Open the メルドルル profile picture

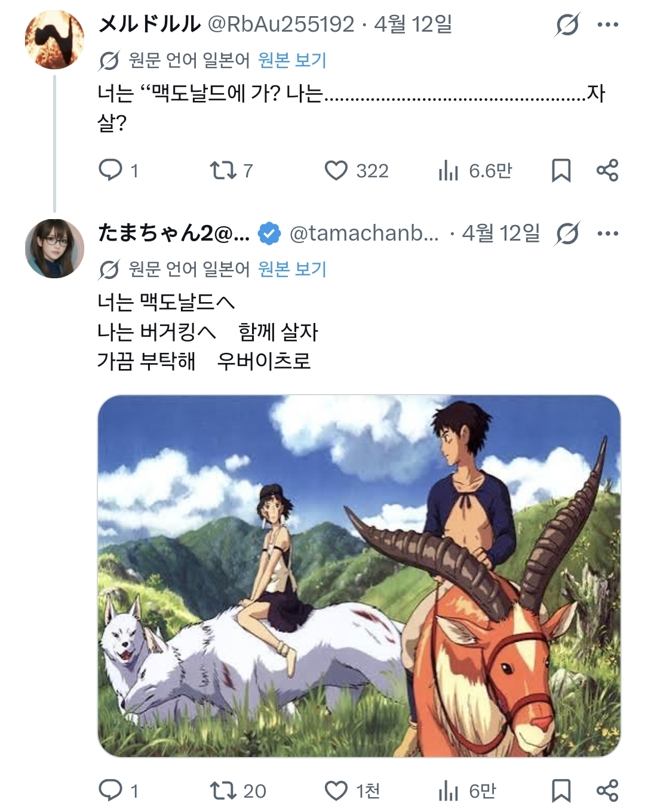(54, 39)
